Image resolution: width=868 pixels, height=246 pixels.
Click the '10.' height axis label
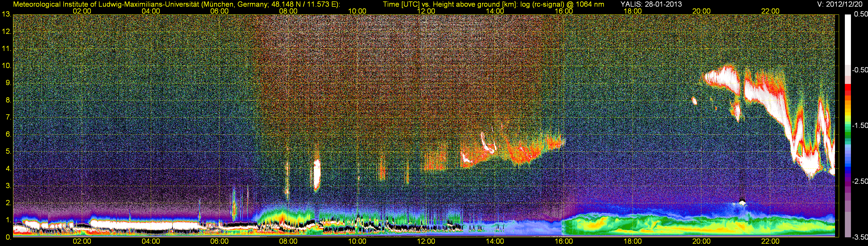pos(6,66)
